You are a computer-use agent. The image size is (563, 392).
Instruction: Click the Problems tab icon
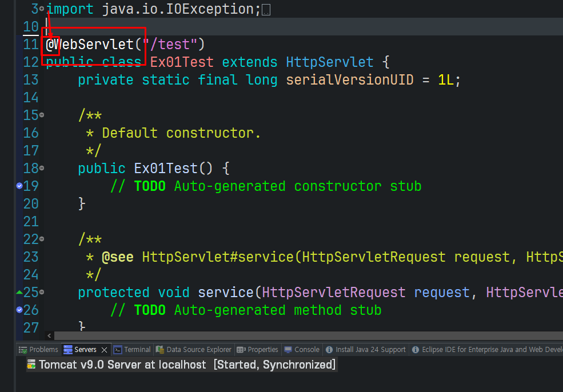(x=23, y=350)
